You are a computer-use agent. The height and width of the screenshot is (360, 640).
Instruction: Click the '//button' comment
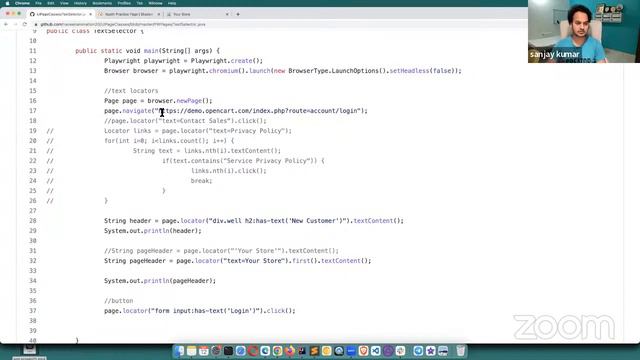118,301
